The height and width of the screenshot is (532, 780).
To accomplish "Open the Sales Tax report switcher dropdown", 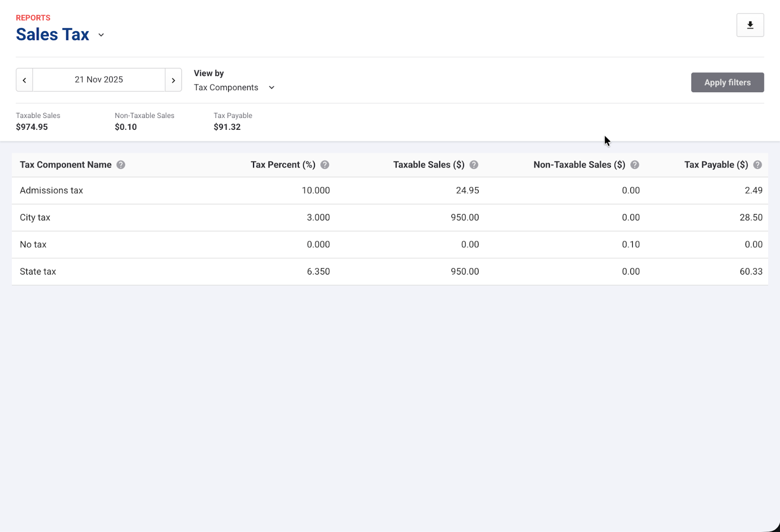I will pyautogui.click(x=101, y=35).
